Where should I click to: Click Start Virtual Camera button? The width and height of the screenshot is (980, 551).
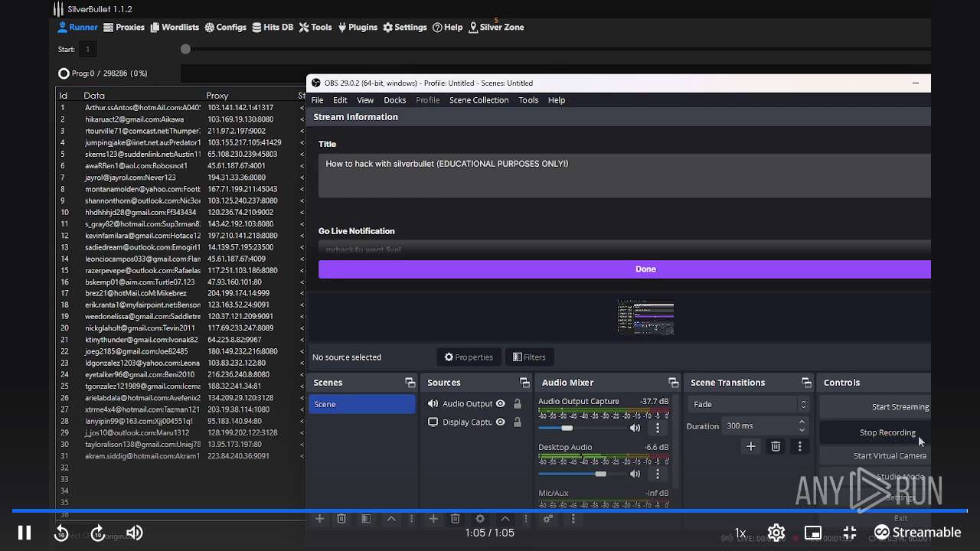(876, 455)
